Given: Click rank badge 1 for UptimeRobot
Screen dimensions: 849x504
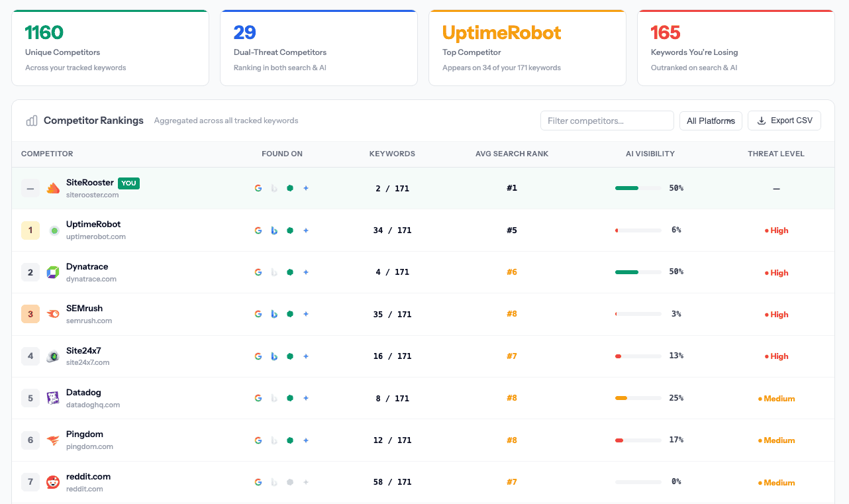Looking at the screenshot, I should [x=30, y=230].
